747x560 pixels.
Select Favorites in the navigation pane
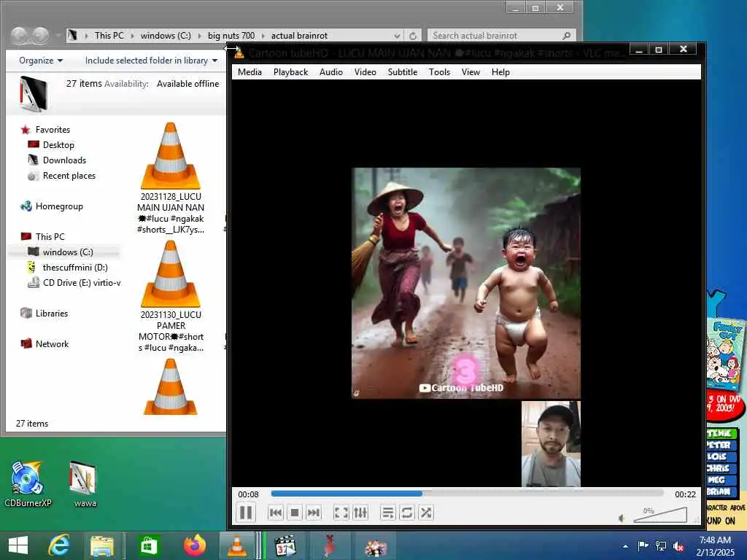[x=53, y=130]
